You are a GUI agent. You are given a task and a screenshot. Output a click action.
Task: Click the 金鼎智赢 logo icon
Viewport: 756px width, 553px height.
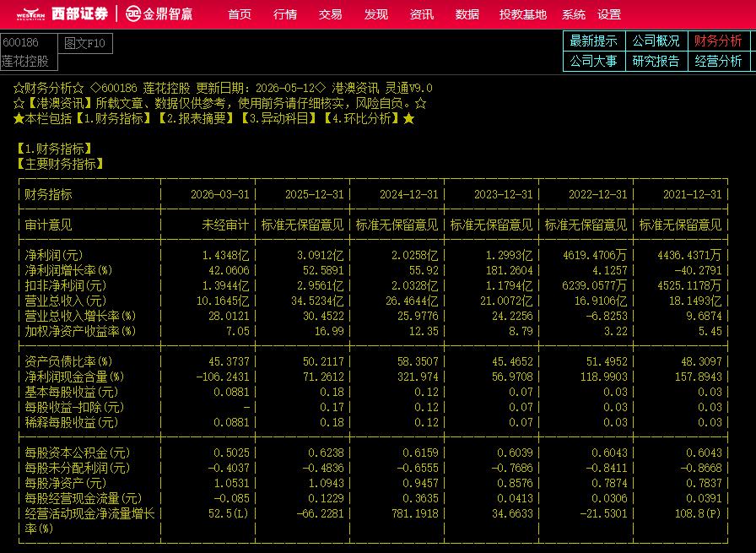[x=133, y=14]
